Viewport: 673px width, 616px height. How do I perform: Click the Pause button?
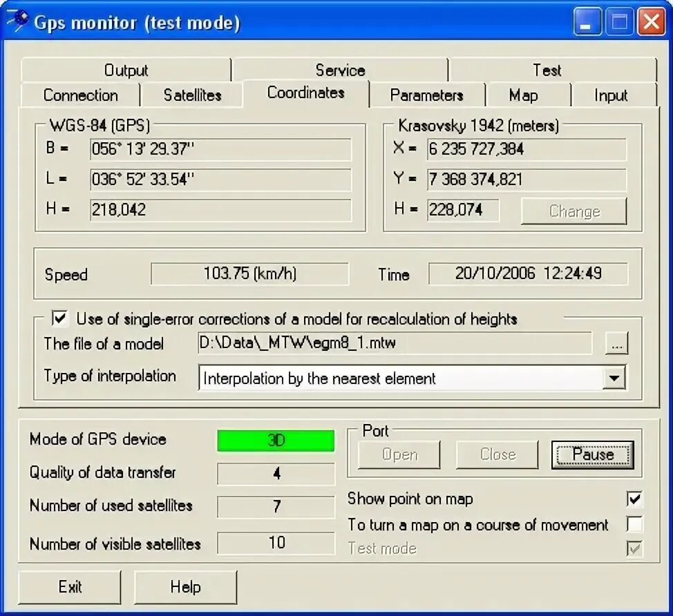pos(593,454)
